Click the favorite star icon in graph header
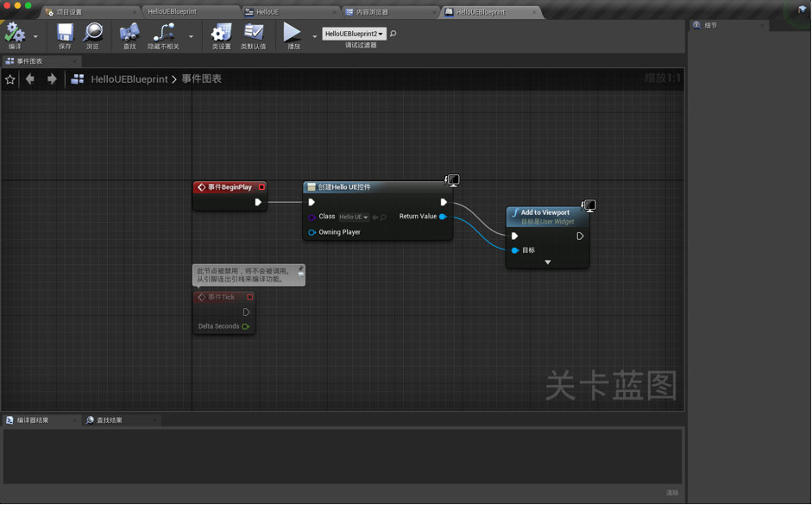The image size is (812, 505). 9,79
